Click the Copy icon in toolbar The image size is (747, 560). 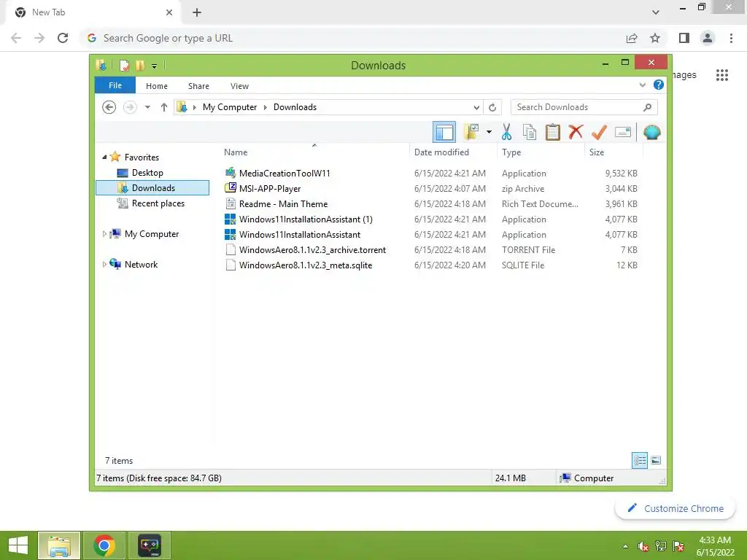coord(530,132)
